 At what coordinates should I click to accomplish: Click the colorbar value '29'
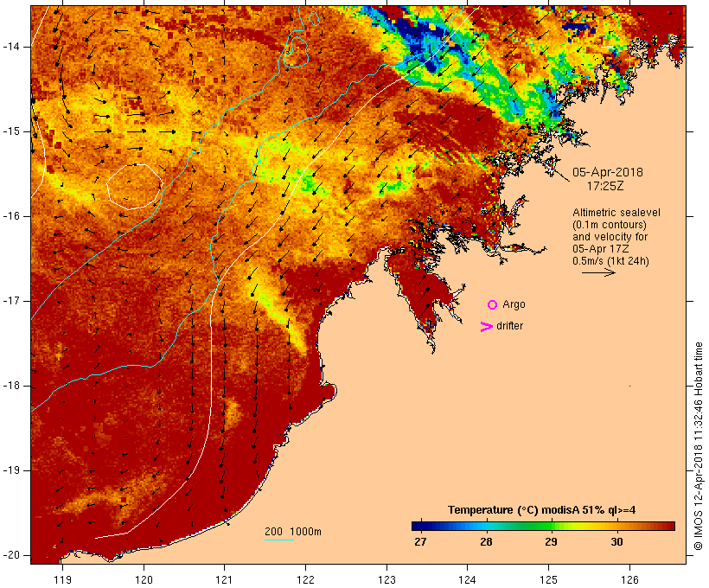click(551, 541)
